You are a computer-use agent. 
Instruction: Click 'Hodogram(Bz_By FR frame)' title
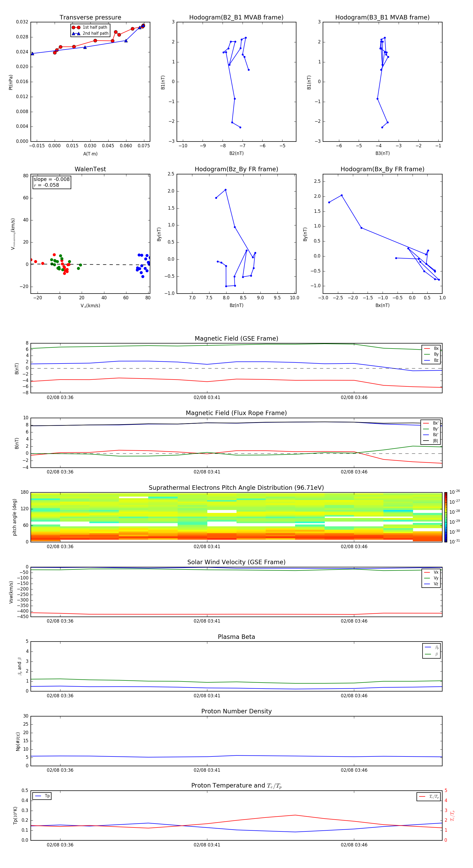click(x=236, y=169)
